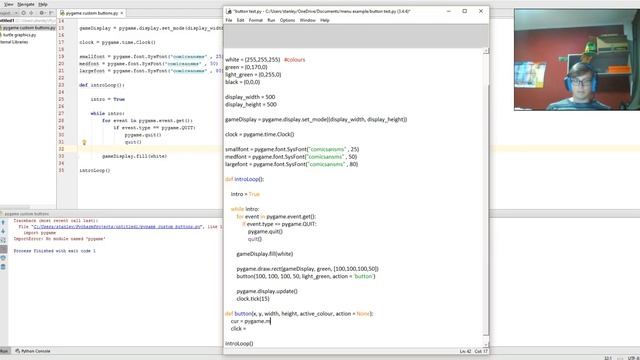Select the pygame custom buttons run tab

(x=26, y=213)
